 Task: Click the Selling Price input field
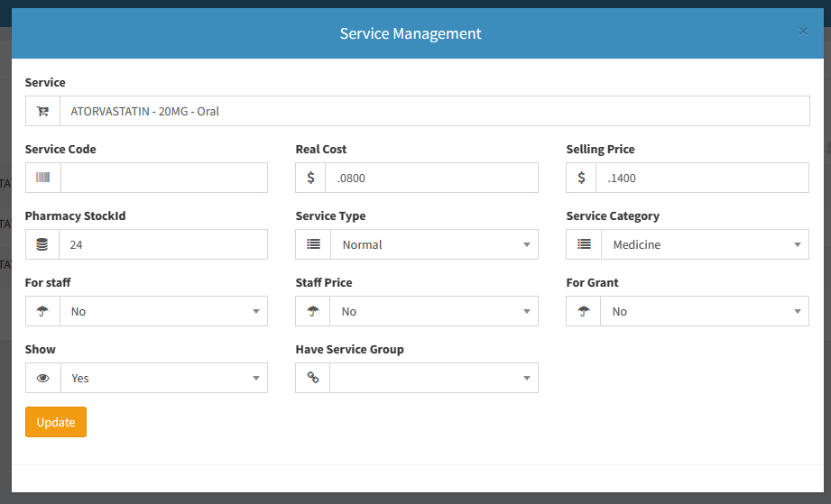(x=701, y=179)
